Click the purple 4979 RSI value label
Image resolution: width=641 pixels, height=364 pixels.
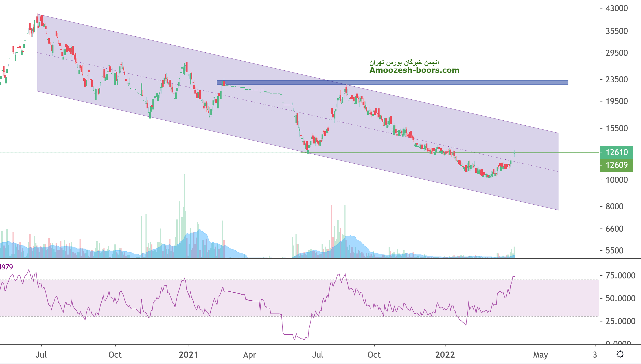6,267
